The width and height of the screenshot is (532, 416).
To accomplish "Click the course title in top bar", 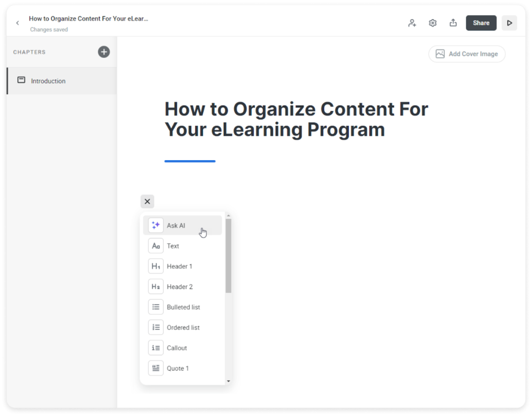I will click(88, 19).
